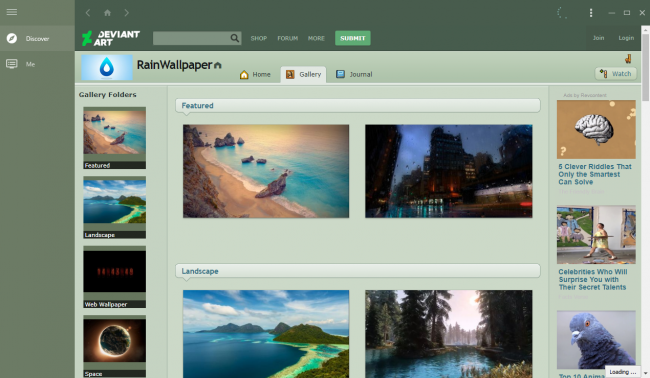Open the Landscape gallery folder thumbnail
650x378 pixels.
[114, 207]
